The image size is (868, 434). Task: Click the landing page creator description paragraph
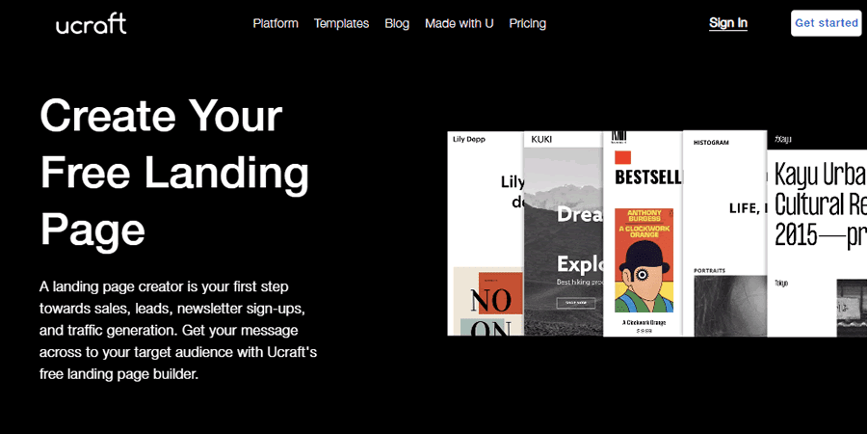point(178,331)
